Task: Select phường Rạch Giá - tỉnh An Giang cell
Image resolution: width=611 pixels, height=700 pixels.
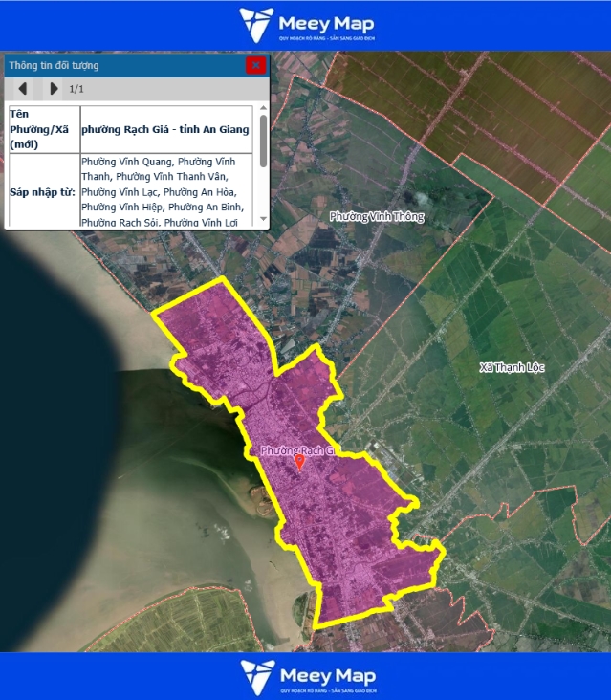Action: click(x=165, y=129)
